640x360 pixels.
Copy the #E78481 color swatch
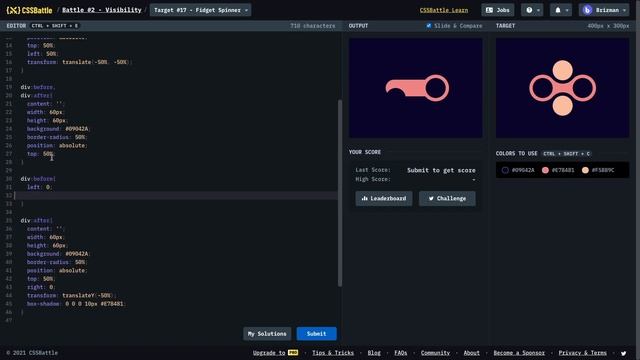(558, 170)
